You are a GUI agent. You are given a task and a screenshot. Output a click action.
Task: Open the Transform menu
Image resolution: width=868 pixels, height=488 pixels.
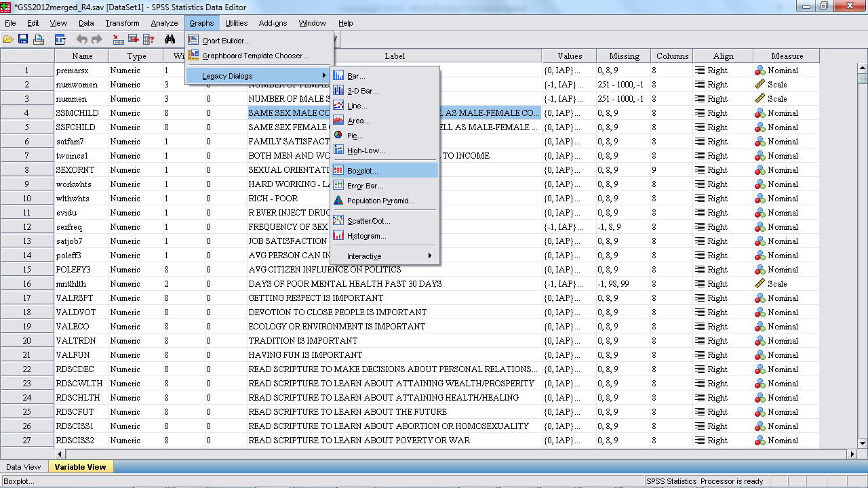click(122, 23)
